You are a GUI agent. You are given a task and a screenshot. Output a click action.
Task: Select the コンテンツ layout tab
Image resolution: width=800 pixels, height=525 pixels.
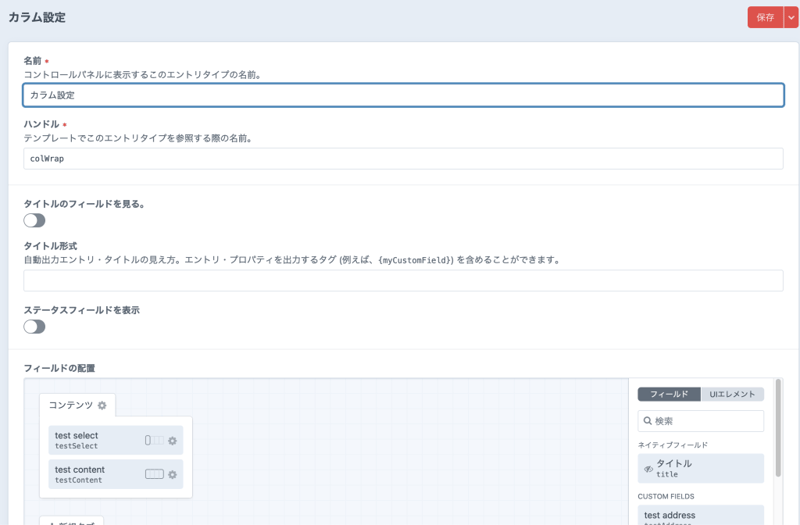[x=70, y=405]
